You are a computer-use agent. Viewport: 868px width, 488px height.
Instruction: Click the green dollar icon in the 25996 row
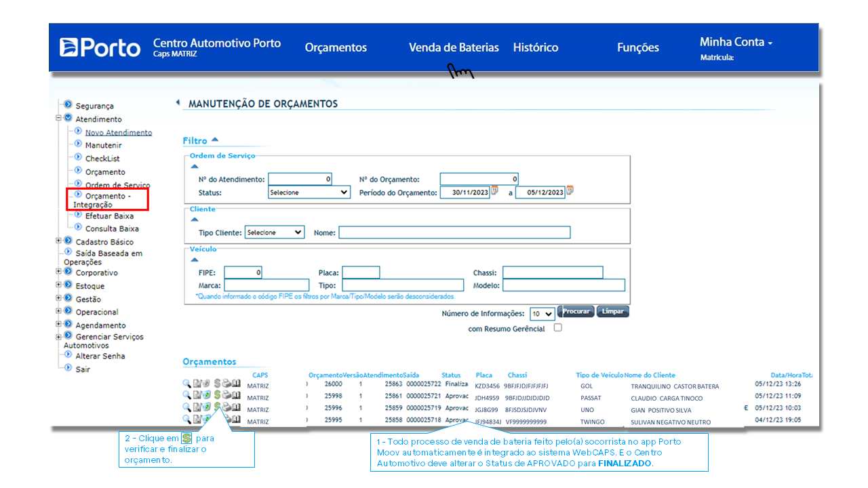pos(217,407)
